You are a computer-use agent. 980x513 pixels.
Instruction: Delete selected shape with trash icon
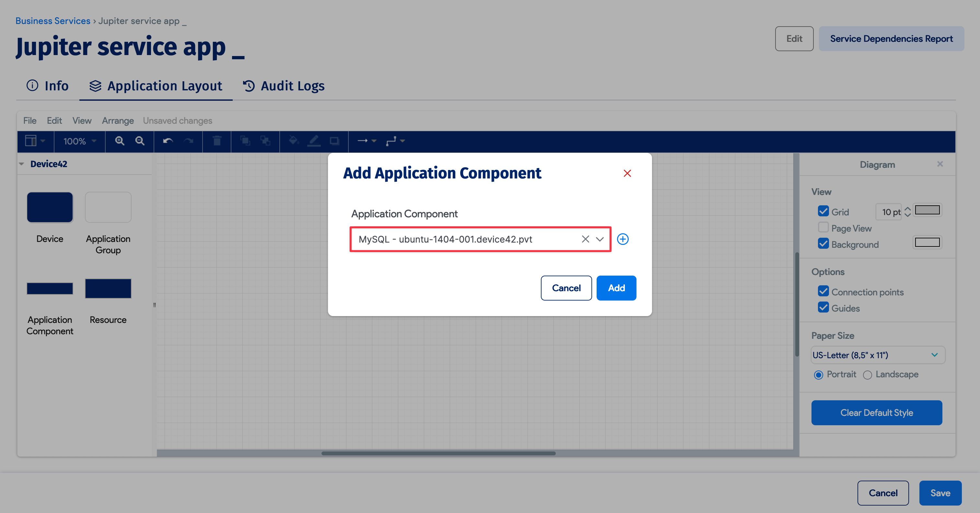(217, 141)
